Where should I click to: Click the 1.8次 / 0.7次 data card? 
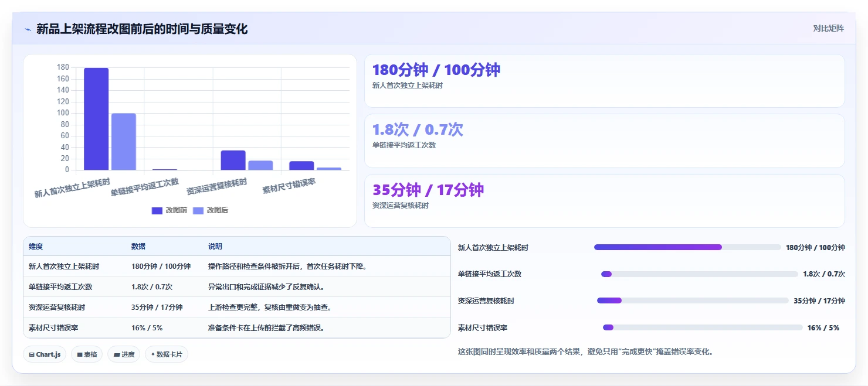coord(605,141)
